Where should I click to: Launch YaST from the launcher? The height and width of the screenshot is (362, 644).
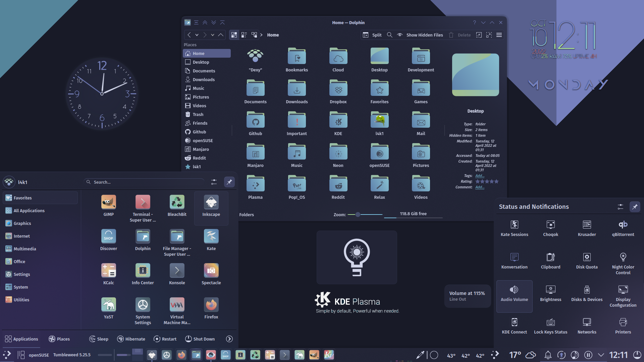click(x=108, y=308)
